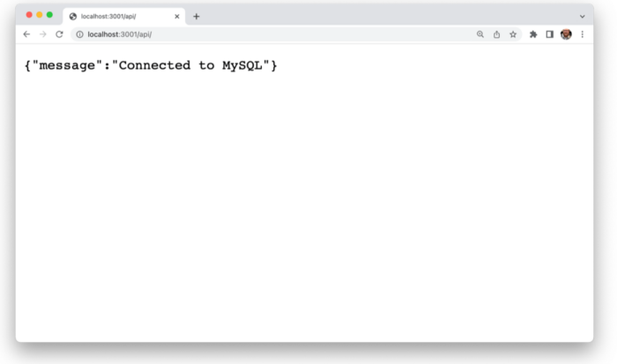The height and width of the screenshot is (364, 617).
Task: Toggle the browser side panel
Action: (x=550, y=34)
